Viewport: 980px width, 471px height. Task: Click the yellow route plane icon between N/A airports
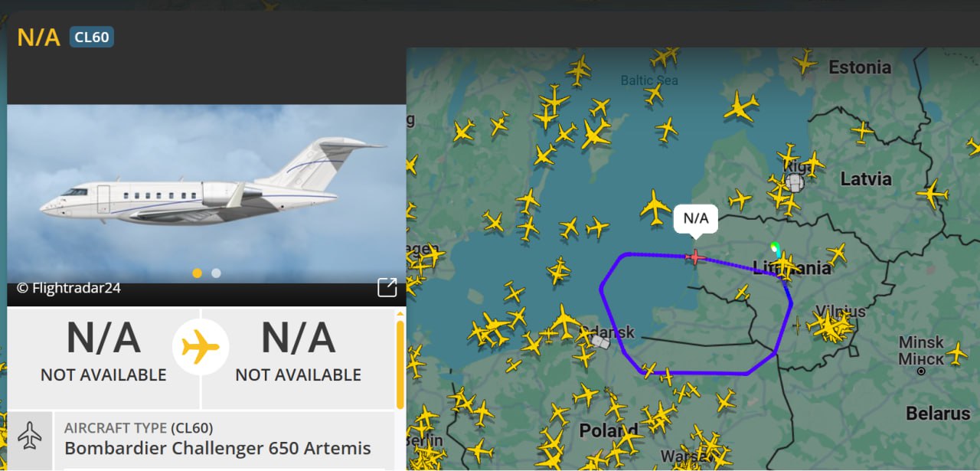201,347
